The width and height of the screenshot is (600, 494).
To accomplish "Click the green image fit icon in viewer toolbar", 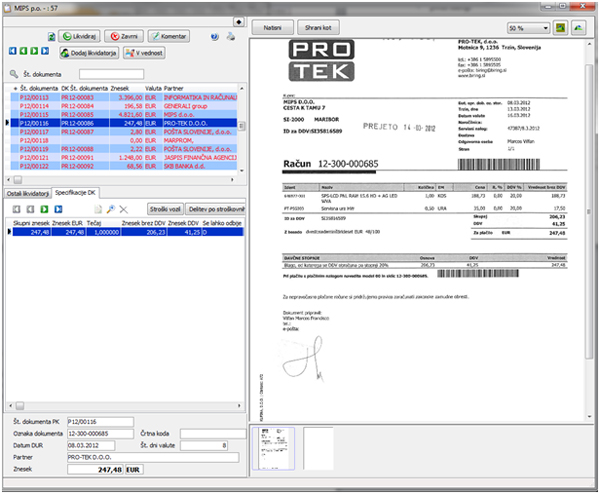I will [561, 28].
